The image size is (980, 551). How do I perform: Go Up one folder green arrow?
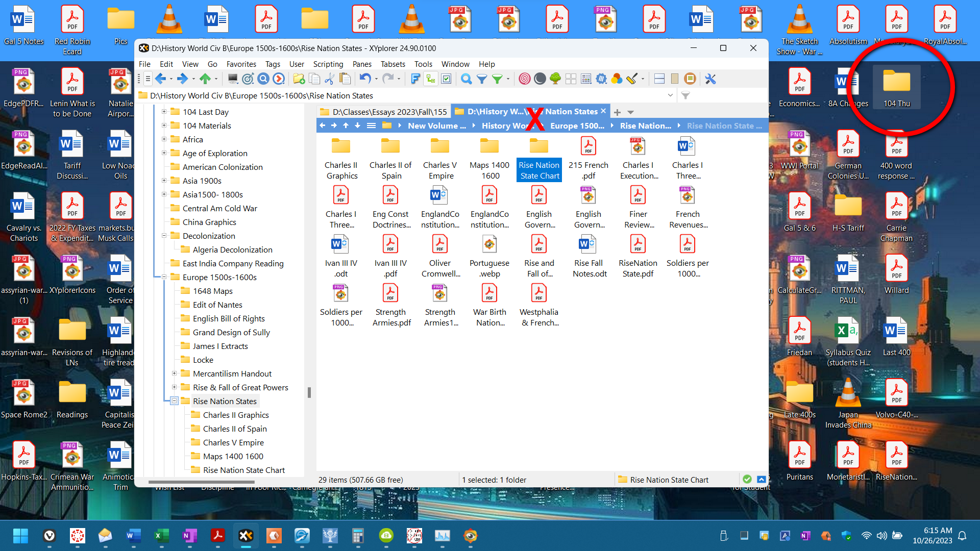point(205,79)
